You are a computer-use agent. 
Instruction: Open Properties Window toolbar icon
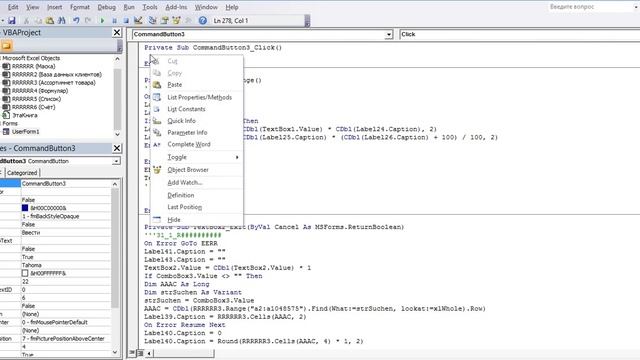coord(164,20)
